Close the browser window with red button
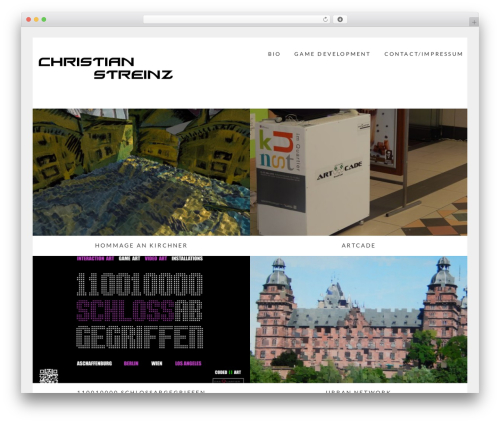Image resolution: width=500 pixels, height=423 pixels. tap(29, 20)
